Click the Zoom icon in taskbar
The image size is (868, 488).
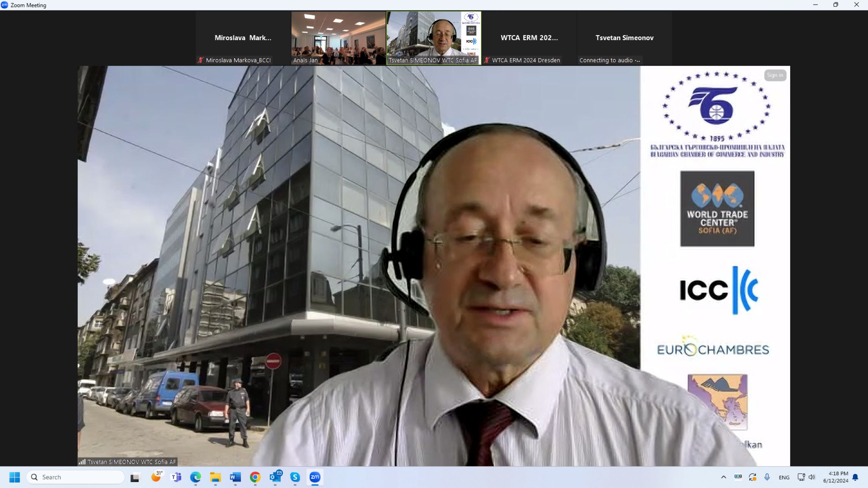(315, 477)
